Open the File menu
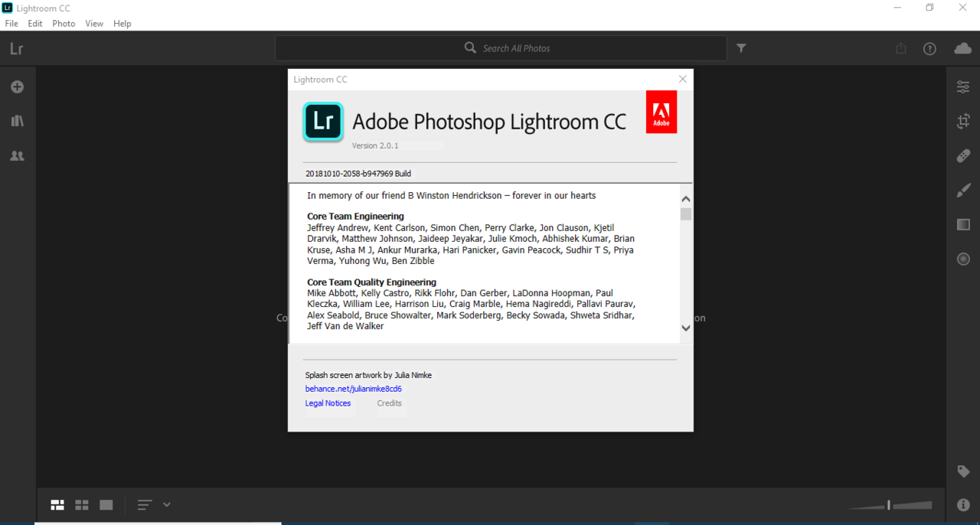The width and height of the screenshot is (980, 525). point(11,24)
